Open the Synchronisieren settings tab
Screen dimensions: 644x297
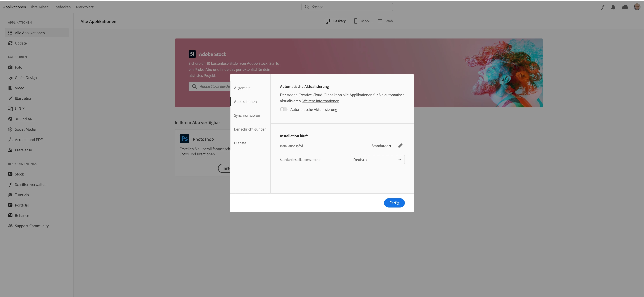pyautogui.click(x=247, y=115)
